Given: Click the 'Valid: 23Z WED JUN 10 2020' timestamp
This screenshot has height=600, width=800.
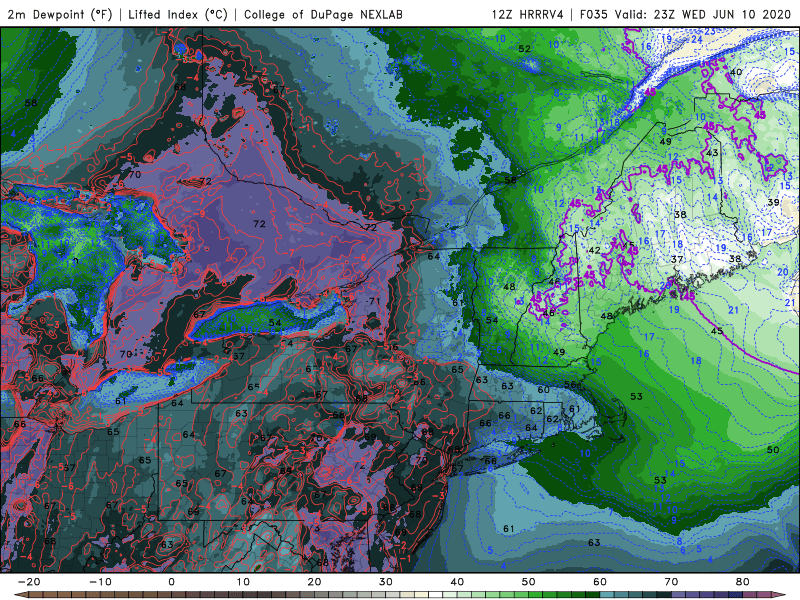Looking at the screenshot, I should pos(705,14).
